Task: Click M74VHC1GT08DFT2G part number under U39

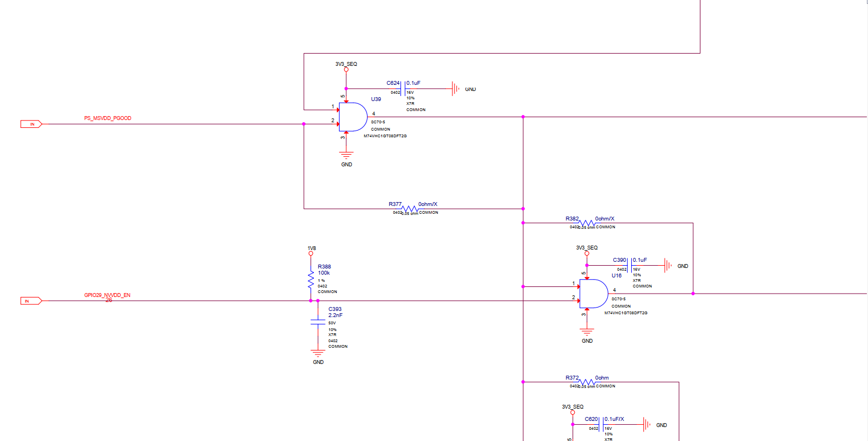Action: coord(385,136)
